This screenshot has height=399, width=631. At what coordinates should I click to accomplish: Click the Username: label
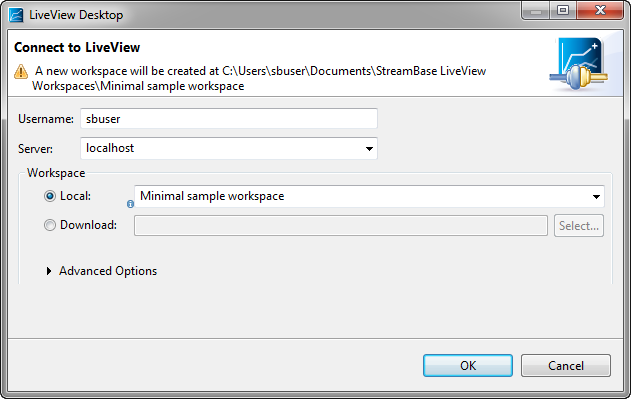point(46,119)
